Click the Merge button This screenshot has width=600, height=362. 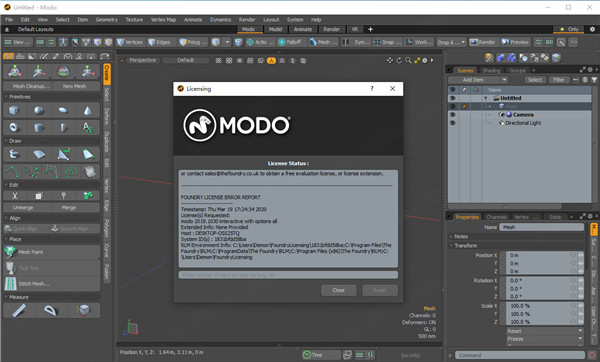point(76,207)
